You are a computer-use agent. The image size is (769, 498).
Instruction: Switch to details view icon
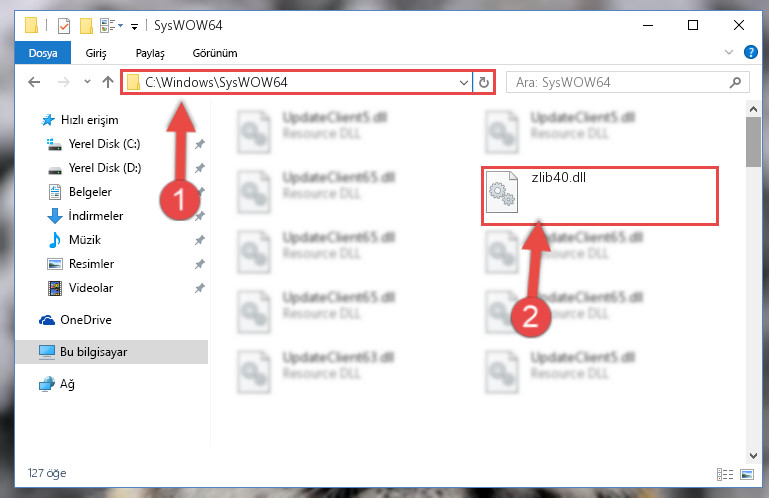[724, 474]
